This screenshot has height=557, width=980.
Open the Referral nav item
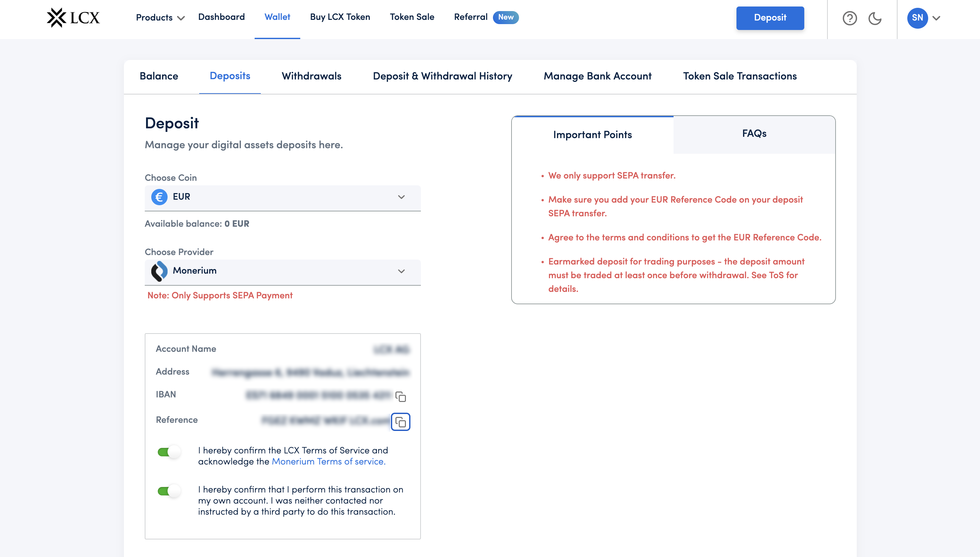(471, 17)
